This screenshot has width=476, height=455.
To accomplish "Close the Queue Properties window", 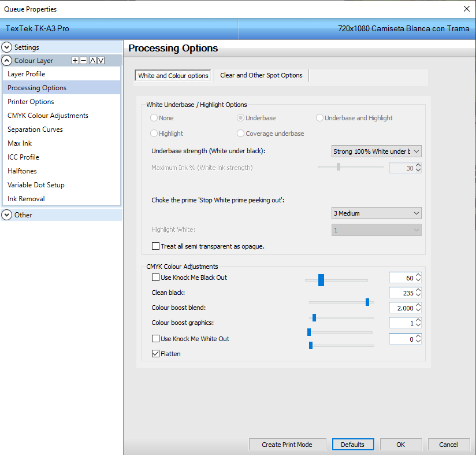I will coord(467,9).
